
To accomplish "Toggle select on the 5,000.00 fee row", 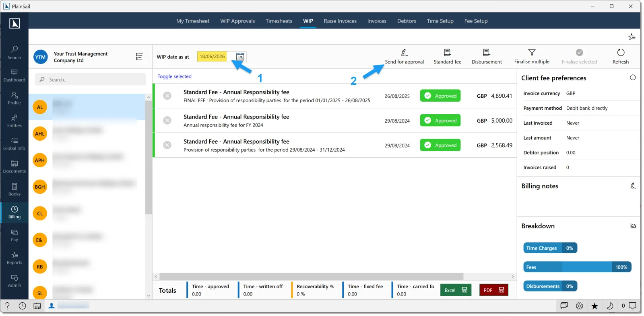I will point(167,120).
